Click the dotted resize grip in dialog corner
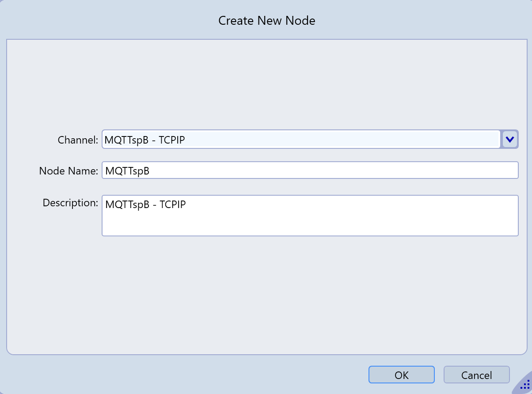Image resolution: width=532 pixels, height=394 pixels. pyautogui.click(x=525, y=386)
